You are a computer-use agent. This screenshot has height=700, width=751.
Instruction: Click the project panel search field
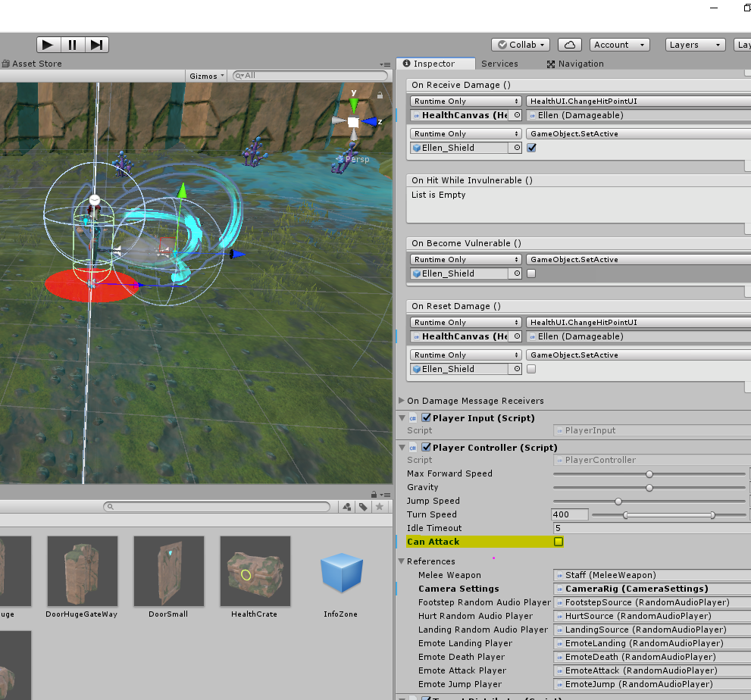coord(217,507)
